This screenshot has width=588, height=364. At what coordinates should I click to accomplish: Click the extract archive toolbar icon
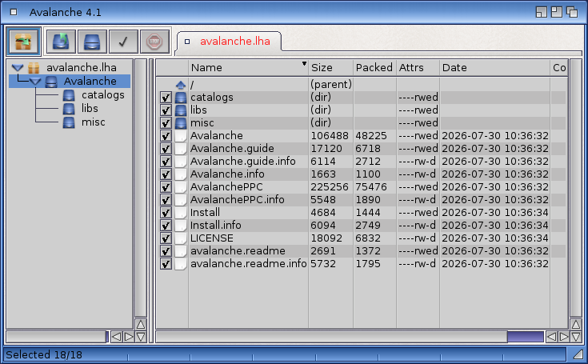61,42
